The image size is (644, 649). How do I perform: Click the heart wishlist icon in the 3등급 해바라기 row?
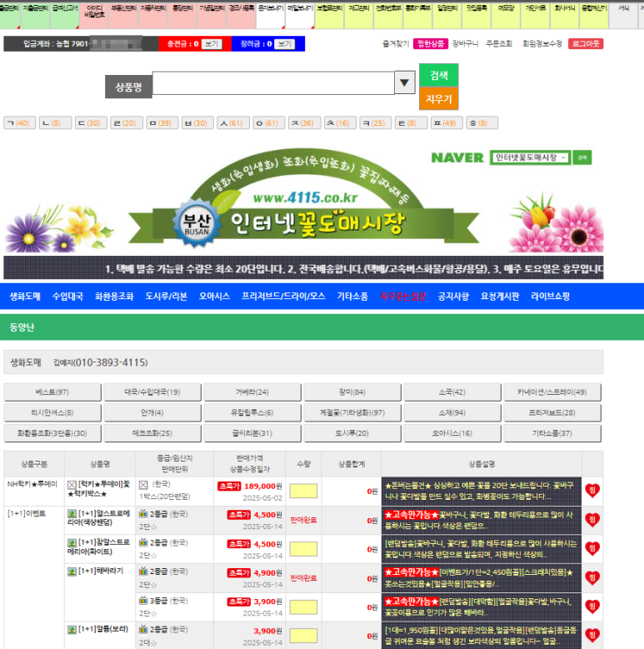pyautogui.click(x=592, y=607)
